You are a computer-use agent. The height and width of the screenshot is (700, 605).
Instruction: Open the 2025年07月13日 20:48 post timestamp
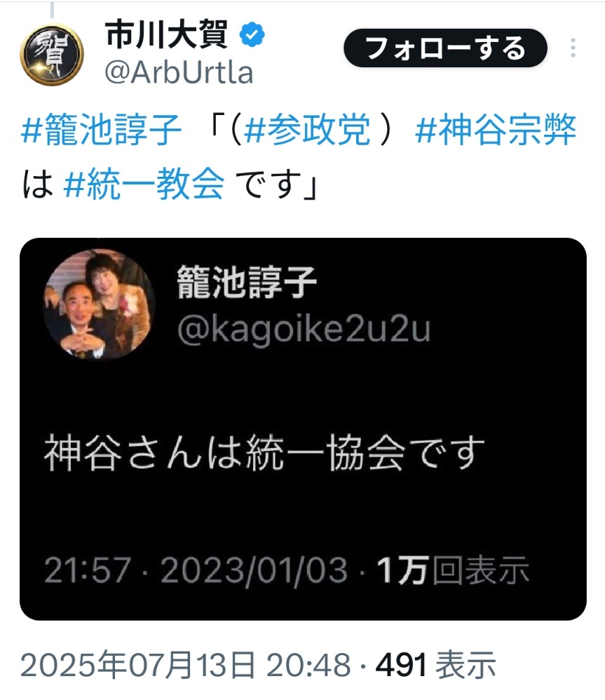(x=186, y=665)
